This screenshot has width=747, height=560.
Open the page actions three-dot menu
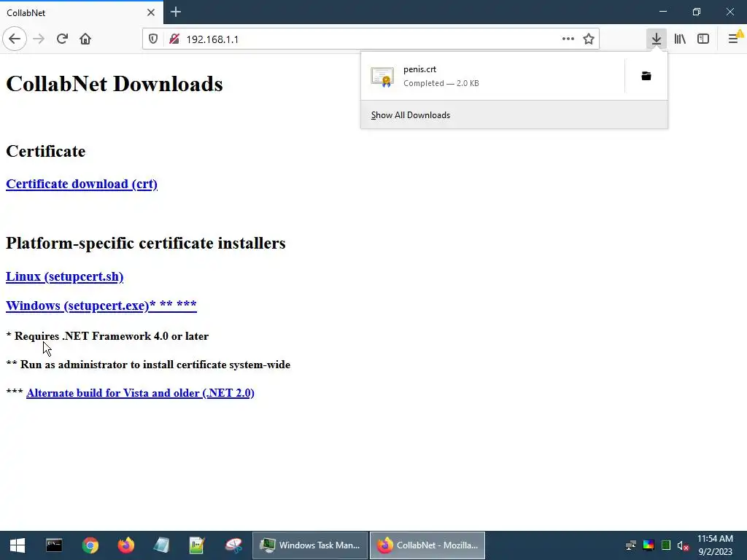click(x=568, y=39)
